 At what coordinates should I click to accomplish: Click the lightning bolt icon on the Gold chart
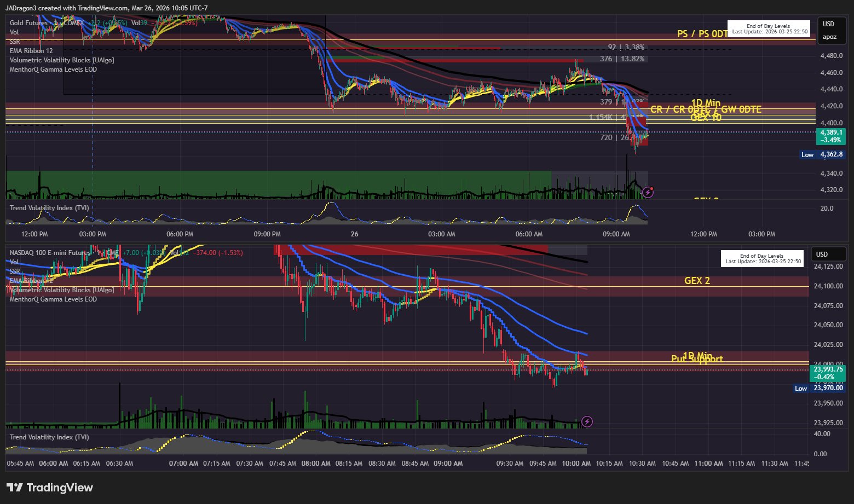[648, 192]
